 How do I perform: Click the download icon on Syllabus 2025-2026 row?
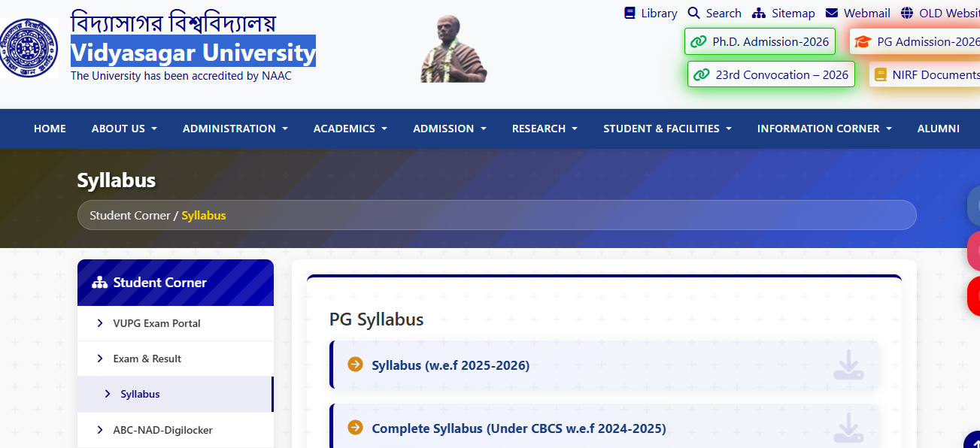[x=848, y=365]
